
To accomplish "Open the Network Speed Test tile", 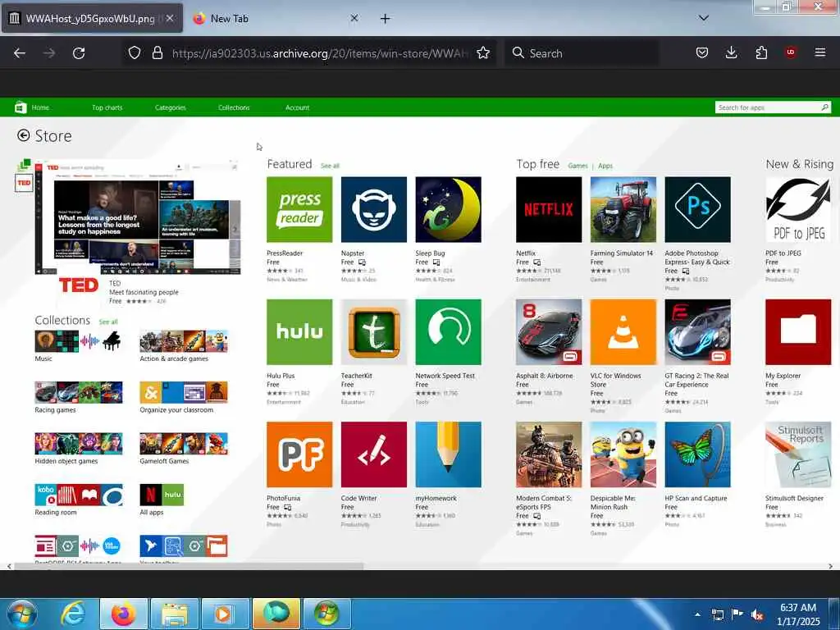I will (x=448, y=331).
